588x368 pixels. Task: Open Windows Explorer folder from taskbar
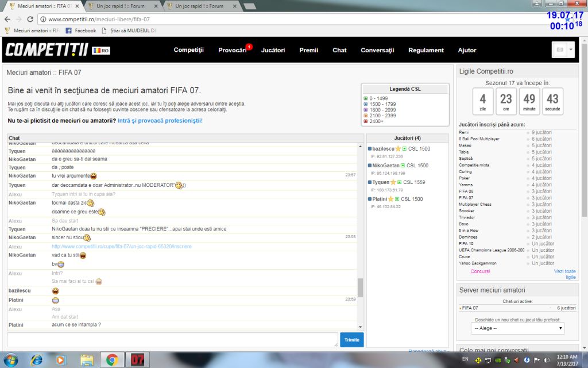coord(87,360)
